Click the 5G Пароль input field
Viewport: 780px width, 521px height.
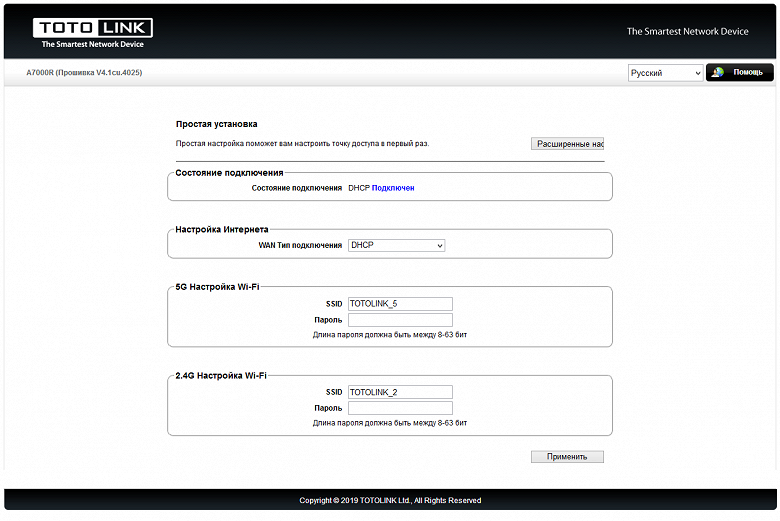pyautogui.click(x=400, y=320)
